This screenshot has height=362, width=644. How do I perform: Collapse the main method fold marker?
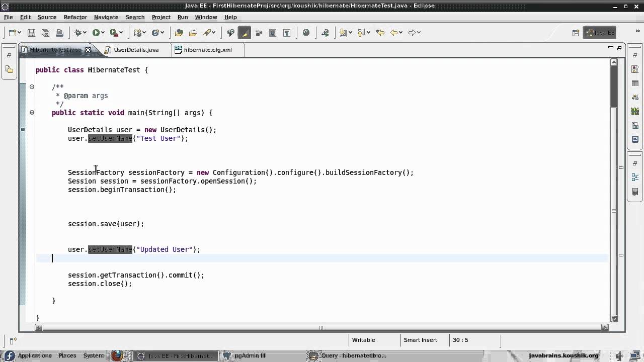32,112
